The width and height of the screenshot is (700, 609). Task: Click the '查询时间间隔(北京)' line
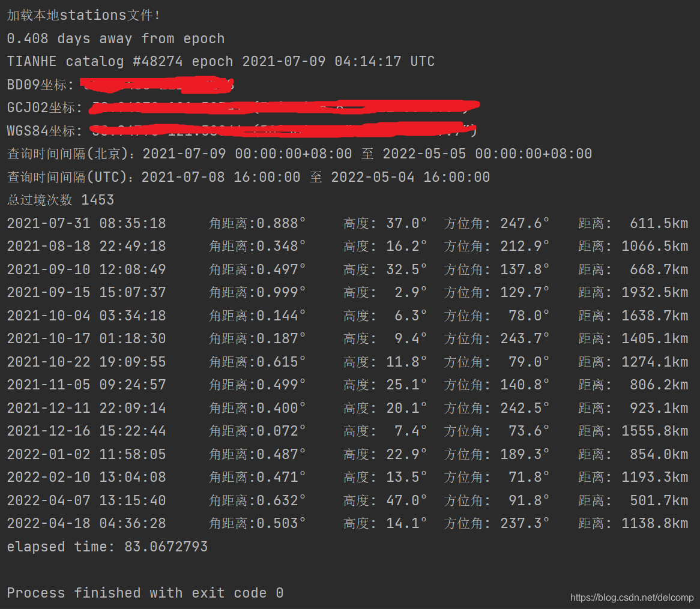tap(299, 154)
